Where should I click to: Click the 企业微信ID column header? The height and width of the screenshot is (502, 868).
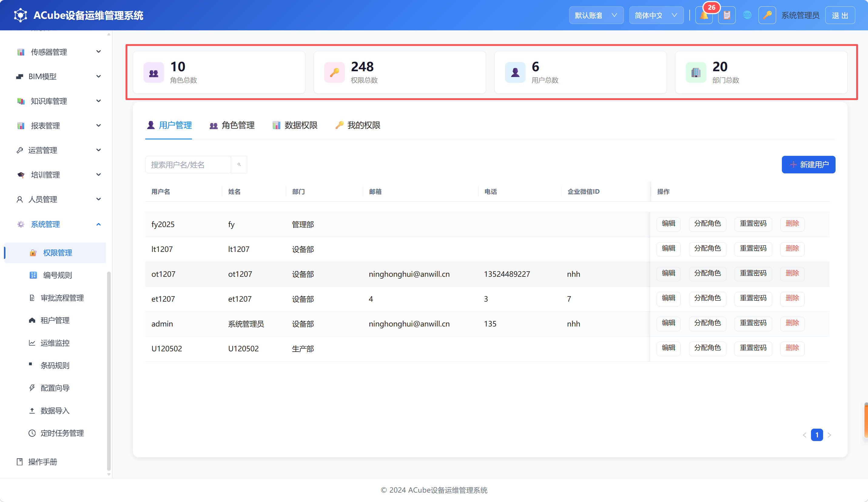(584, 192)
